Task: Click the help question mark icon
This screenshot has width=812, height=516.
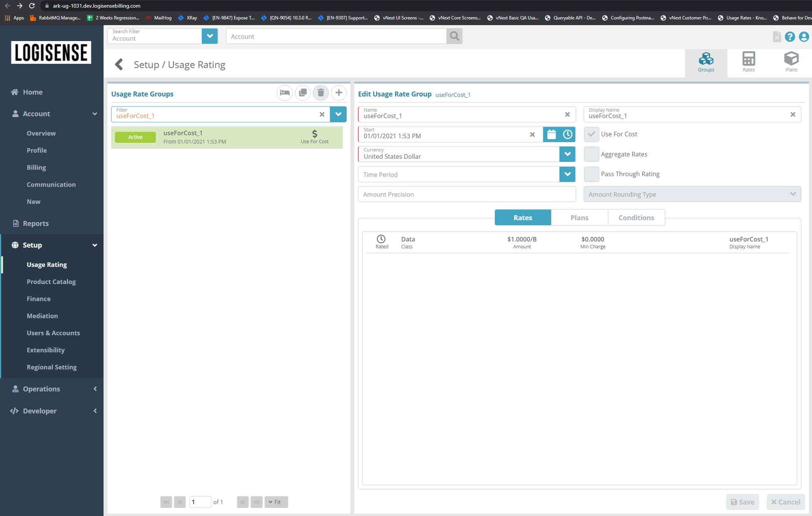Action: tap(790, 37)
